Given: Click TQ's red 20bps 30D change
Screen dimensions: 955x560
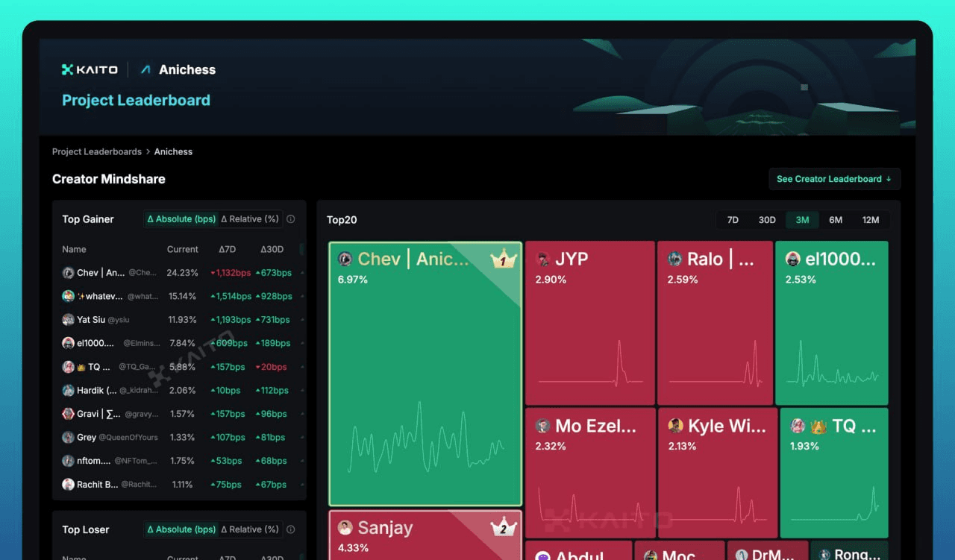Looking at the screenshot, I should click(272, 367).
